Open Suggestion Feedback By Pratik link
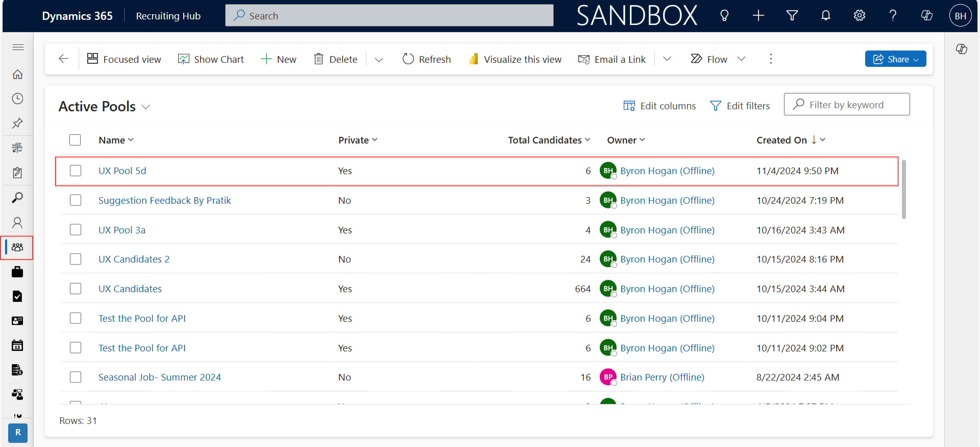The width and height of the screenshot is (980, 447). coord(165,200)
